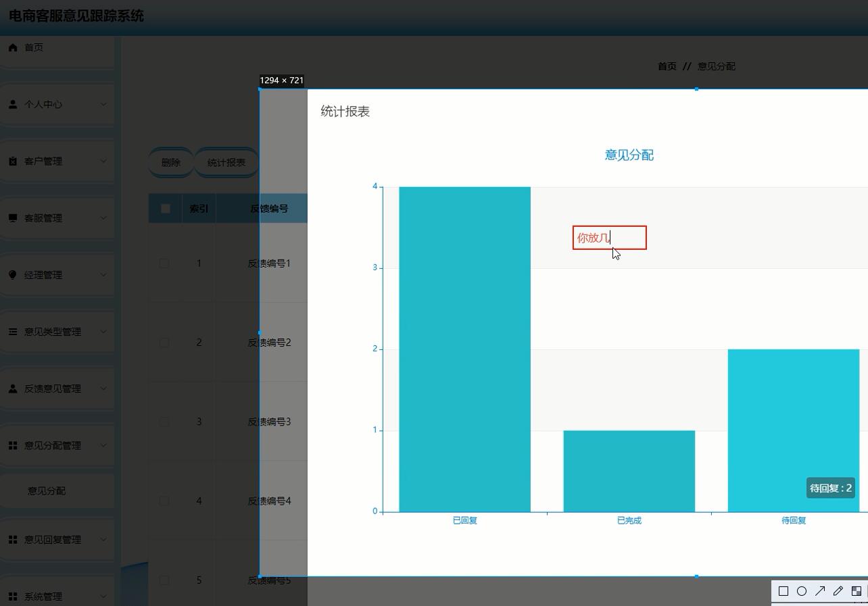
Task: Click the 已完成 x-axis label
Action: click(x=629, y=521)
